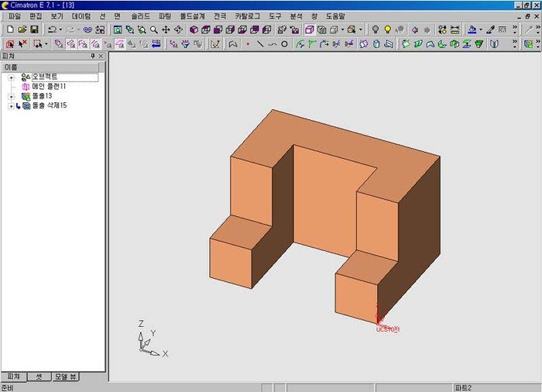Click the green funnel solid tool icon
The height and width of the screenshot is (392, 542).
pos(479,44)
